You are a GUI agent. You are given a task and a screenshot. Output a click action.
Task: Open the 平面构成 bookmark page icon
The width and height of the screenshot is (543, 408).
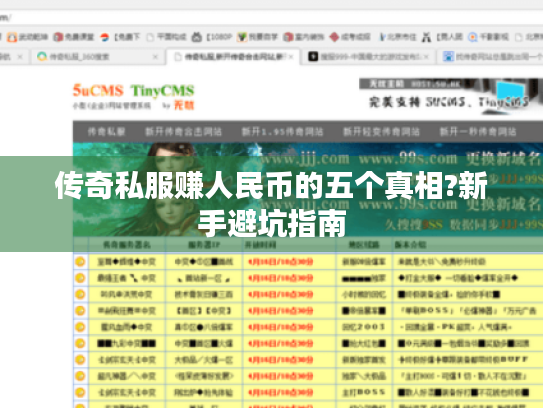(x=150, y=37)
